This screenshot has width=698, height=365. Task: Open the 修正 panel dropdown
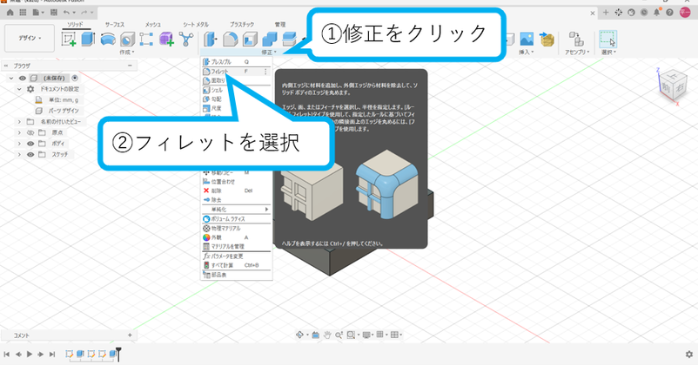[269, 52]
